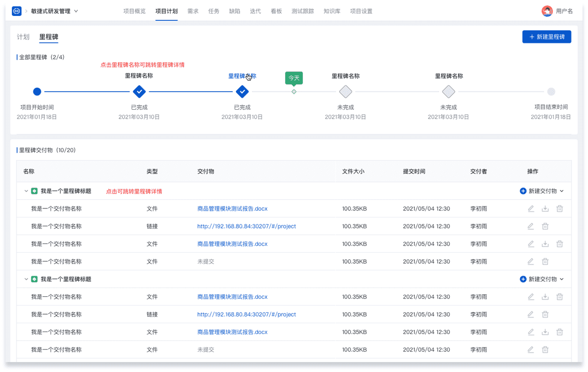588x372 pixels.
Task: Click the project end point on timeline
Action: pos(551,91)
